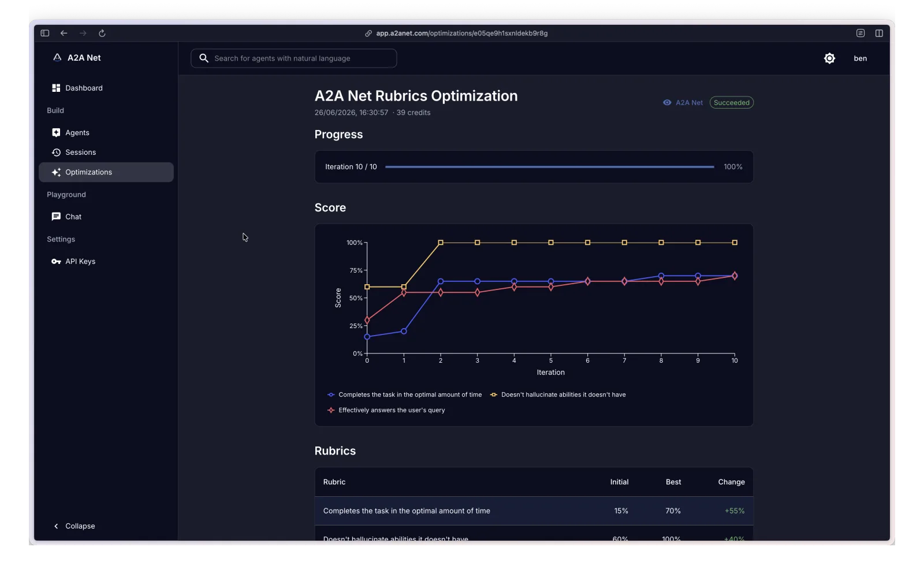
Task: Reload the page in the browser
Action: point(102,34)
